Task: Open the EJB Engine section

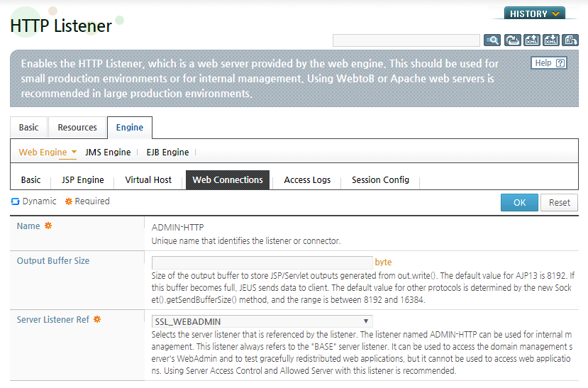Action: 167,153
